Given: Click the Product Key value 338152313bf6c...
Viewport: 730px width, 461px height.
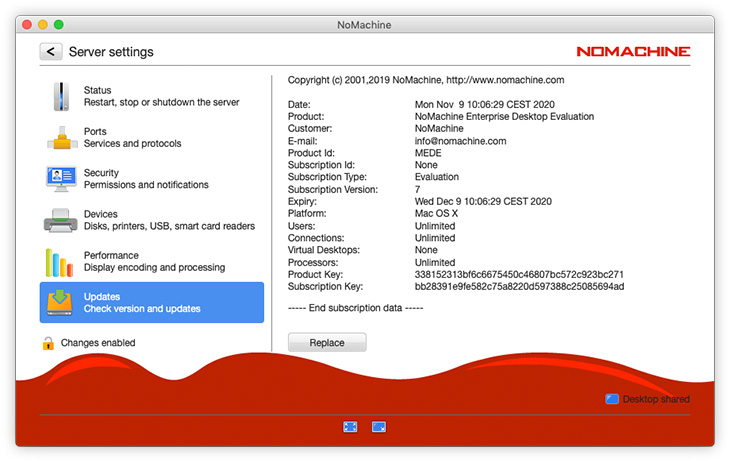Looking at the screenshot, I should [519, 274].
